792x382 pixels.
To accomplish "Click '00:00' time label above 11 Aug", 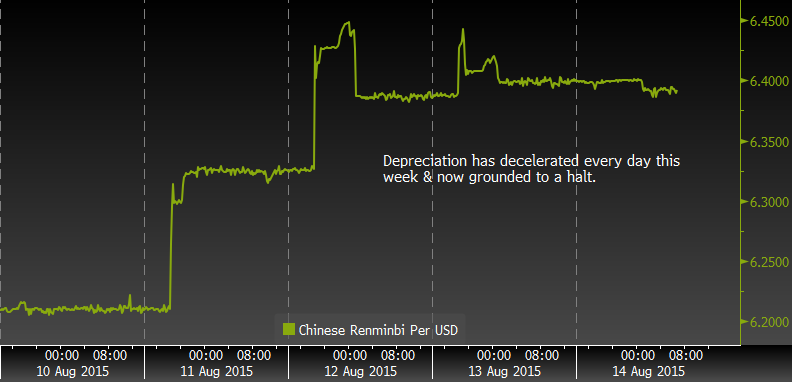I will [x=205, y=355].
